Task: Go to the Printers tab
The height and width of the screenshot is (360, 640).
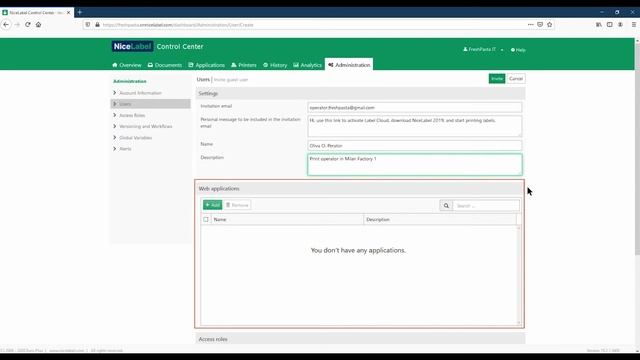Action: (x=244, y=65)
